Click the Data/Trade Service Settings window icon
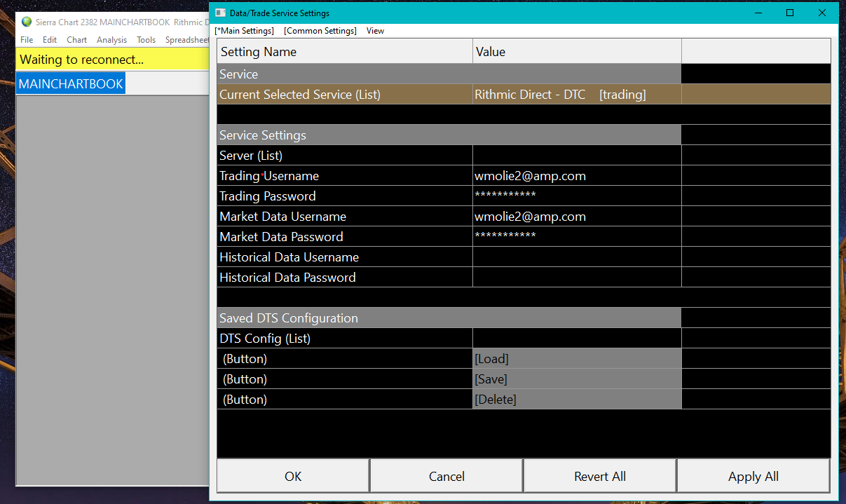Screen dimensions: 846x504 coord(220,13)
